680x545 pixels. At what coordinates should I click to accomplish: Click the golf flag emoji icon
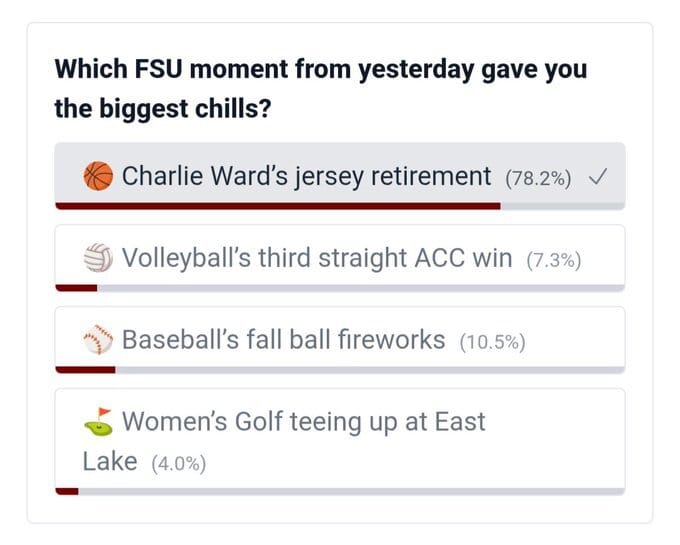98,421
